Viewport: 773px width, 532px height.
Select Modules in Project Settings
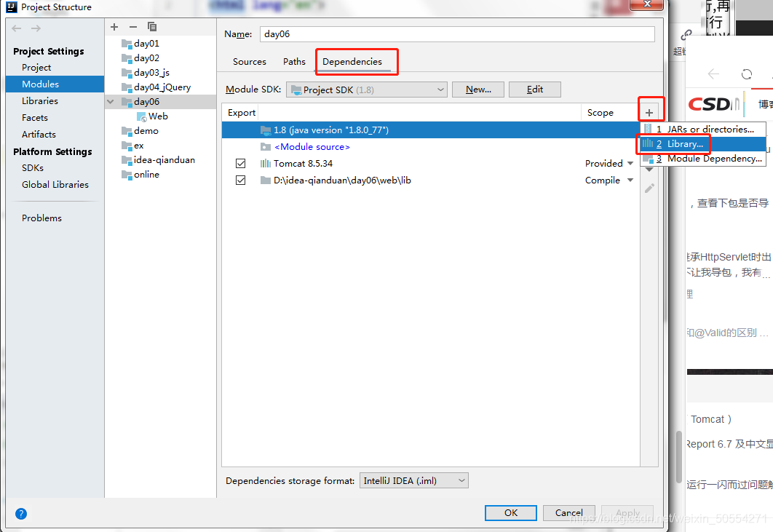55,84
